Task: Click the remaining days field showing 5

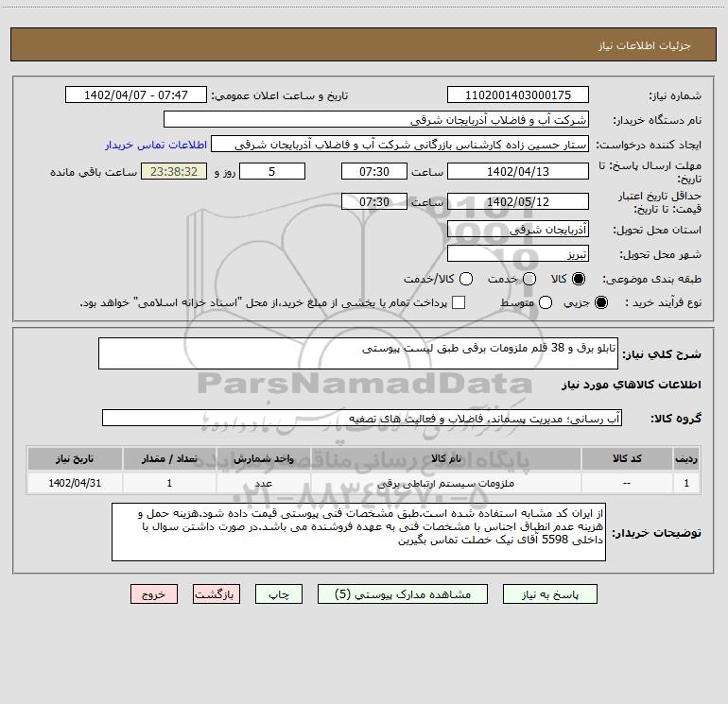Action: pyautogui.click(x=272, y=171)
